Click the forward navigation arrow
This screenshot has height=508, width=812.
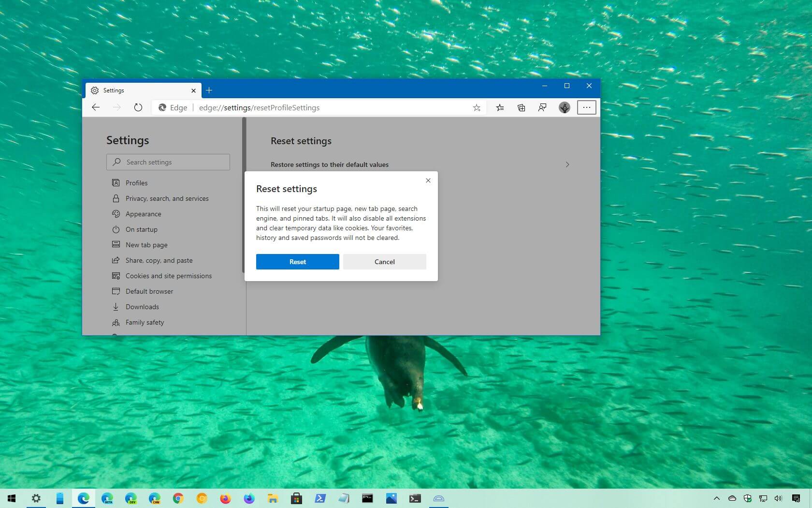tap(117, 107)
